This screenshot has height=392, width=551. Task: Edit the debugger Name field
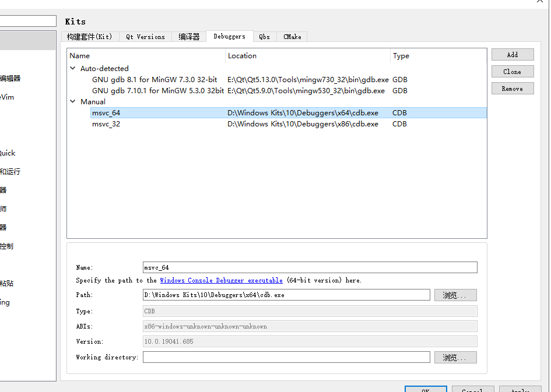[309, 267]
